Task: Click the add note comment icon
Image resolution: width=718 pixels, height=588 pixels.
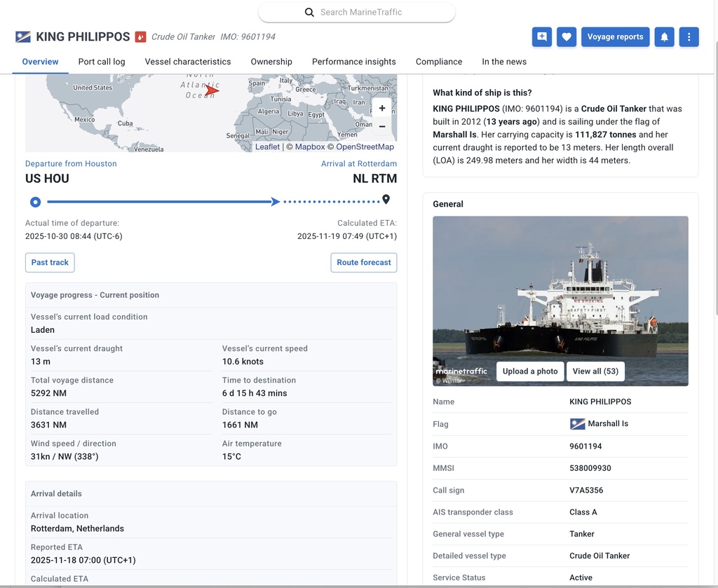Action: (x=541, y=37)
